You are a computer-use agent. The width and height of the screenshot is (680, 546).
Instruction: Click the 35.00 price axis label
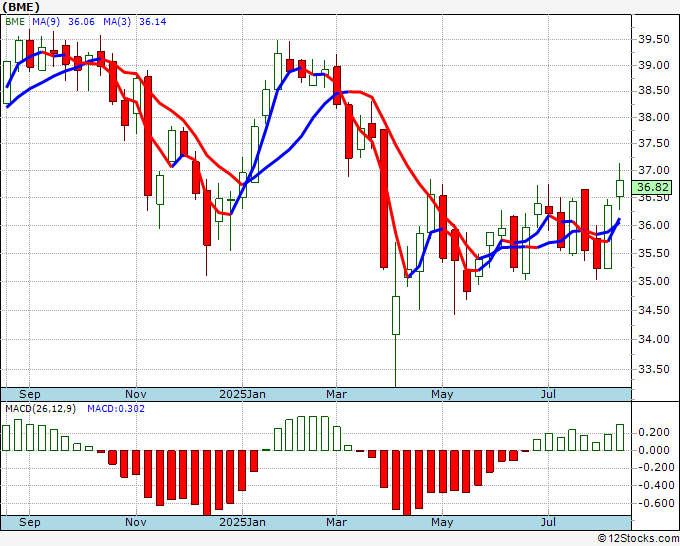[x=654, y=281]
